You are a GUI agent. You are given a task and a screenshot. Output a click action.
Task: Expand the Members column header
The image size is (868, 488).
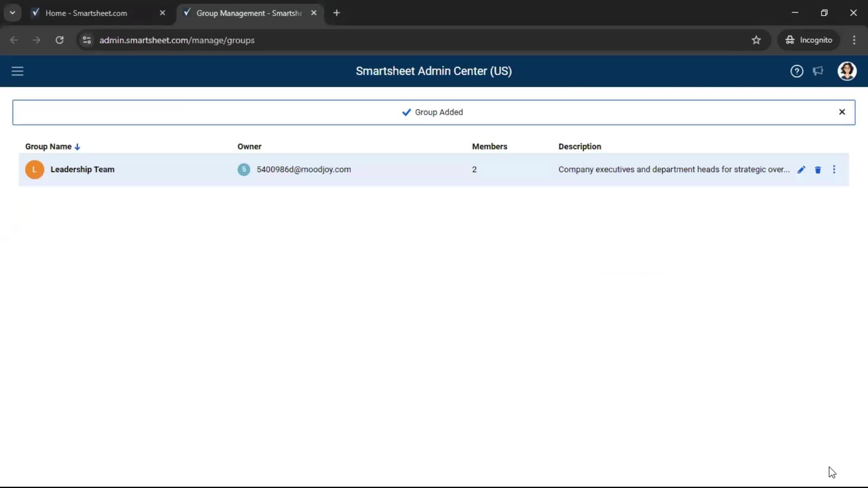click(x=490, y=146)
